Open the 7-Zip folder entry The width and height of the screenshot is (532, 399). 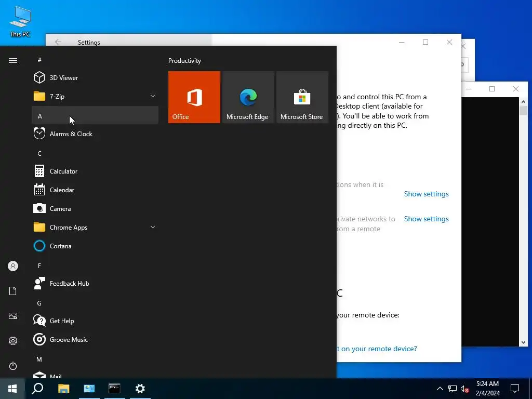(x=95, y=96)
